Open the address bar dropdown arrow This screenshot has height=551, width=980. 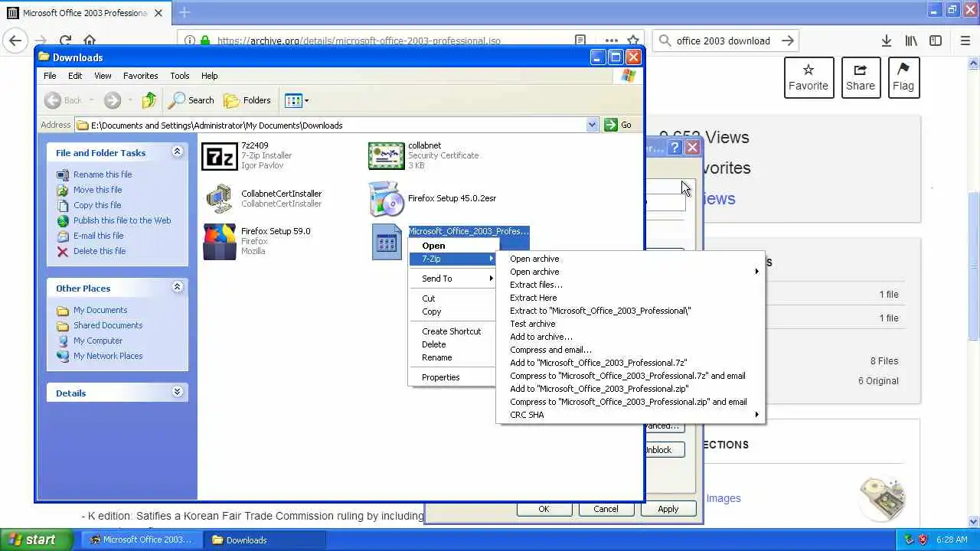(x=592, y=125)
